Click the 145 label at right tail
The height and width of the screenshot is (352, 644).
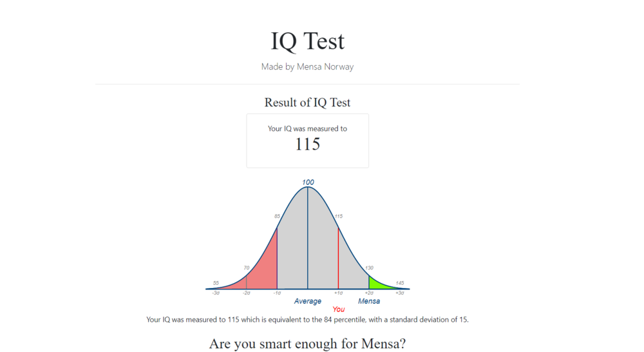(400, 283)
